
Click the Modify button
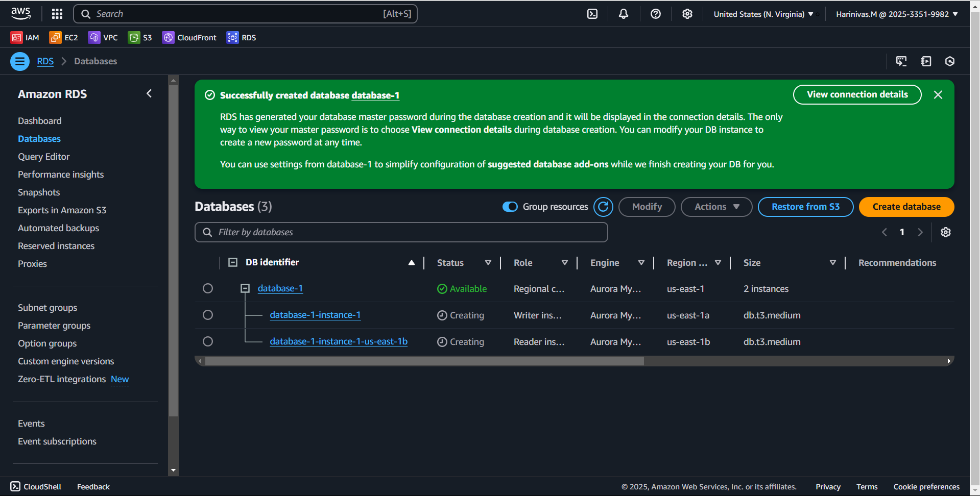[647, 207]
